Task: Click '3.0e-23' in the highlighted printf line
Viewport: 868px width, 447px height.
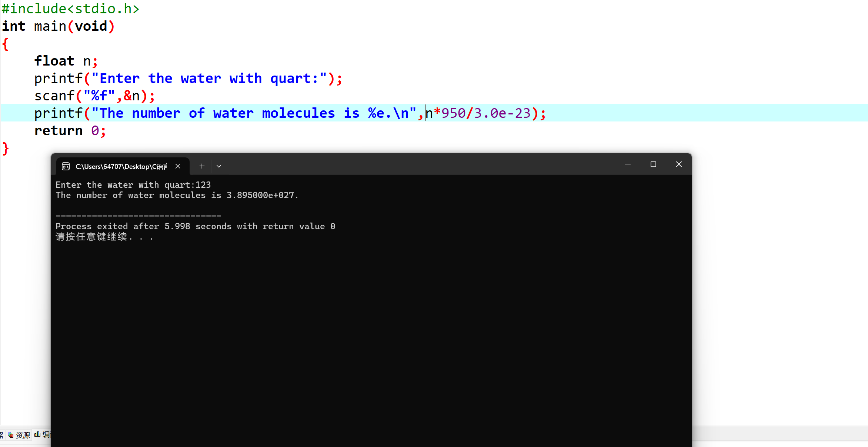Action: click(502, 113)
